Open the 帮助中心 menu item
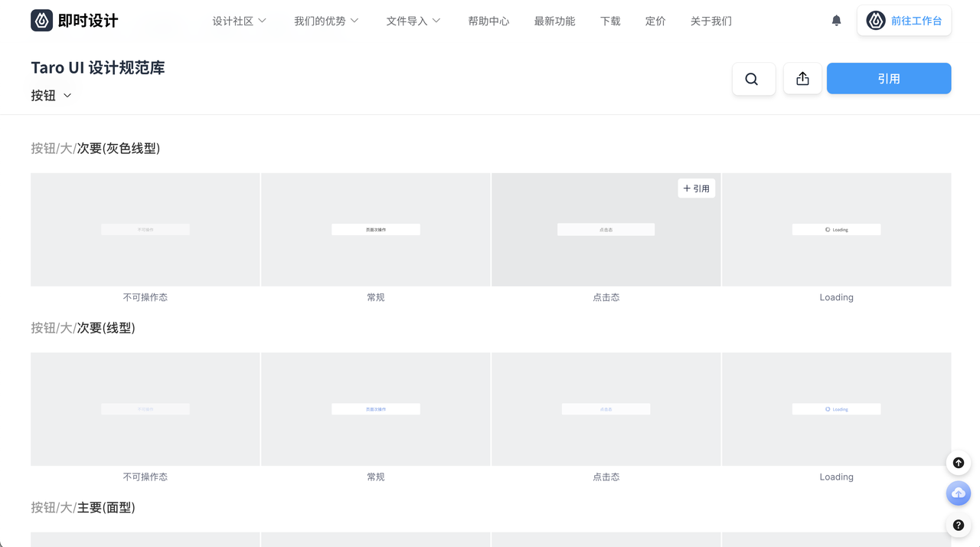980x547 pixels. (x=488, y=21)
